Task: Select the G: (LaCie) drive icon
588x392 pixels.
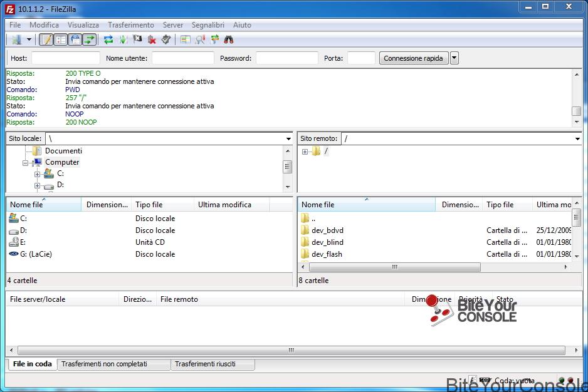Action: pos(14,254)
